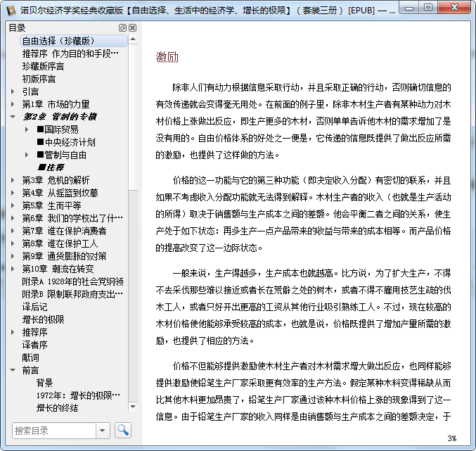Expand 第9章 通货膨胀的对策 arrow
476x451 pixels.
tap(13, 256)
